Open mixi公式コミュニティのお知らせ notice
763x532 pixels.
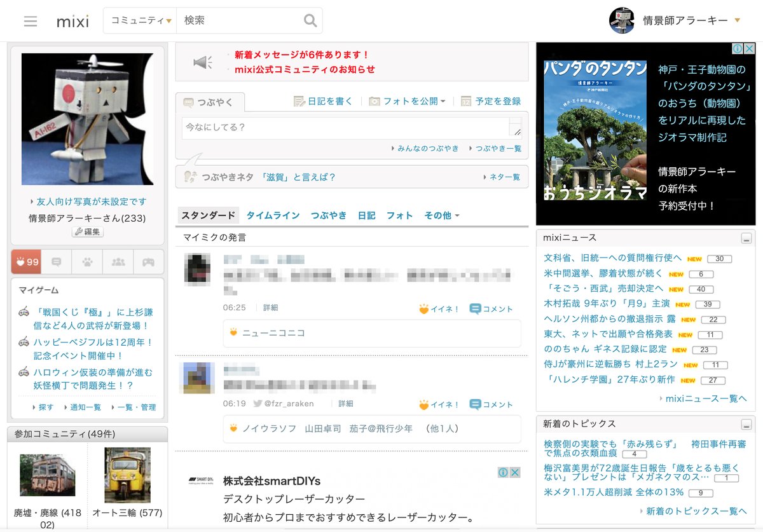[305, 69]
